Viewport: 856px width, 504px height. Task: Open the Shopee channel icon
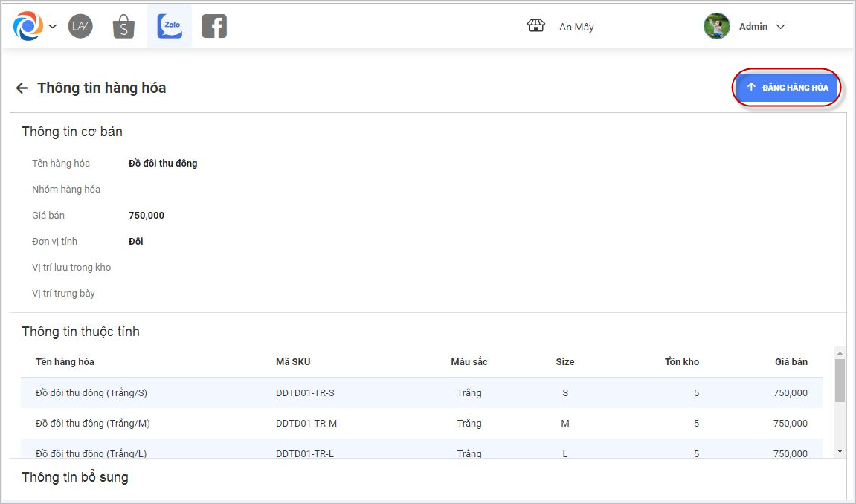click(x=123, y=27)
